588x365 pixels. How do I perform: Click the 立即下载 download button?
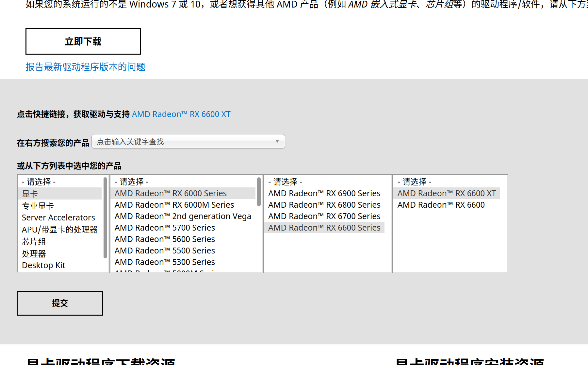pos(83,41)
